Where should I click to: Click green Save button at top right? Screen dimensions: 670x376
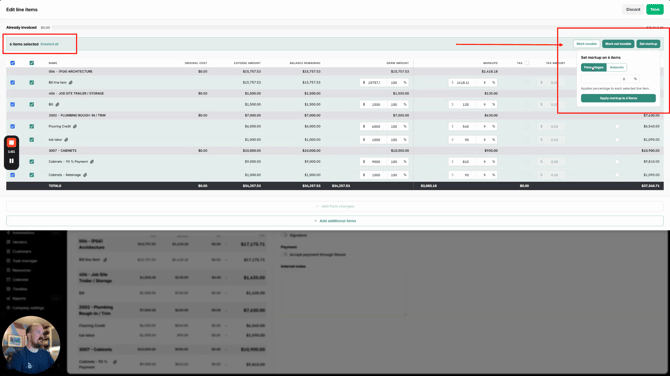pos(655,9)
